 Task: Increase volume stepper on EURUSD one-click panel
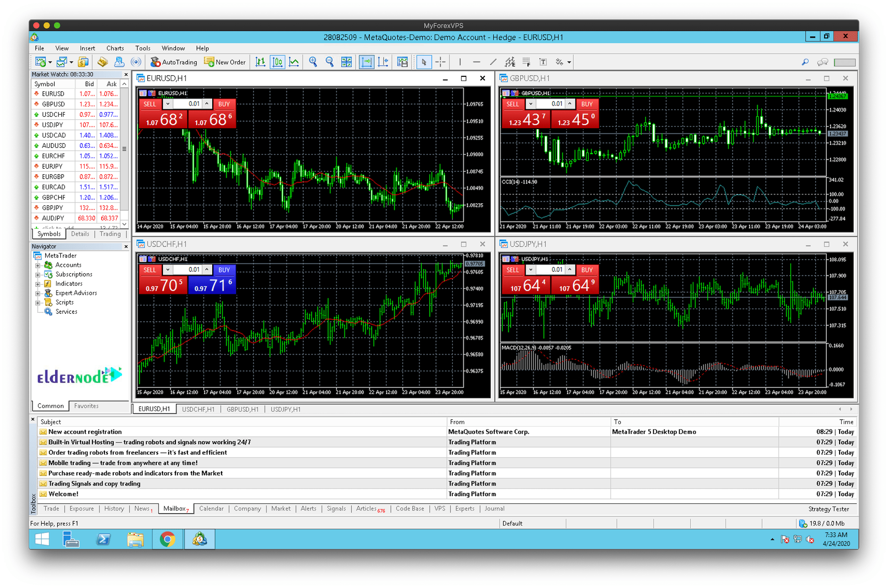[x=207, y=104]
